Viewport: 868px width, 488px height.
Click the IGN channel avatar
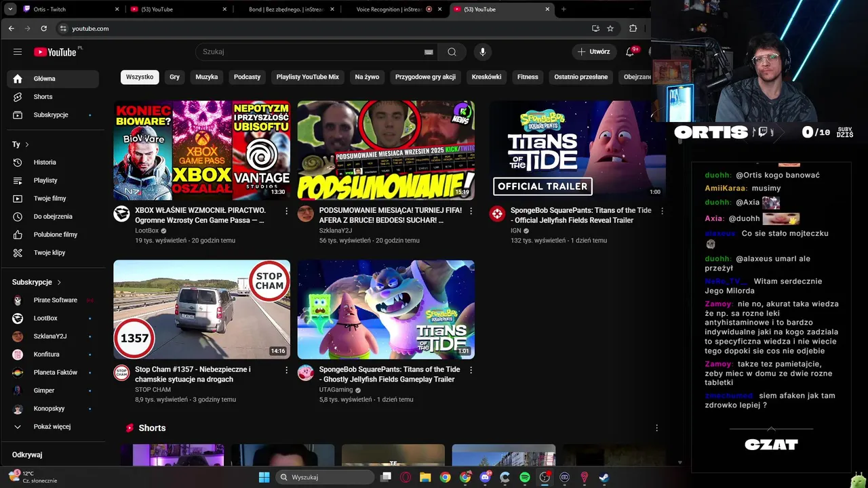pos(497,214)
